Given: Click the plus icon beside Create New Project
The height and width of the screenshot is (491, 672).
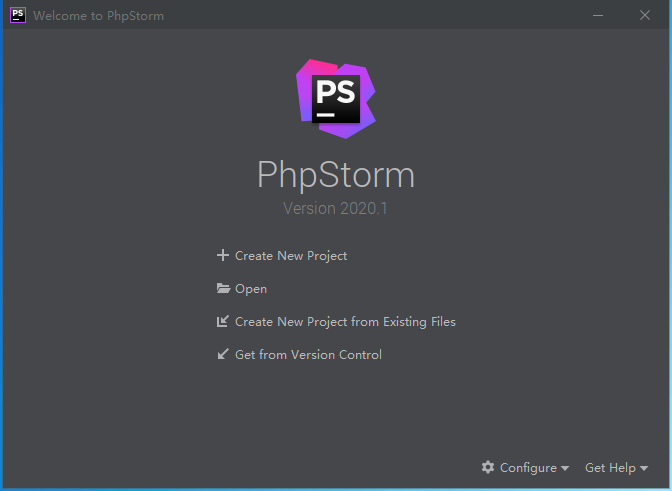Looking at the screenshot, I should [x=222, y=255].
